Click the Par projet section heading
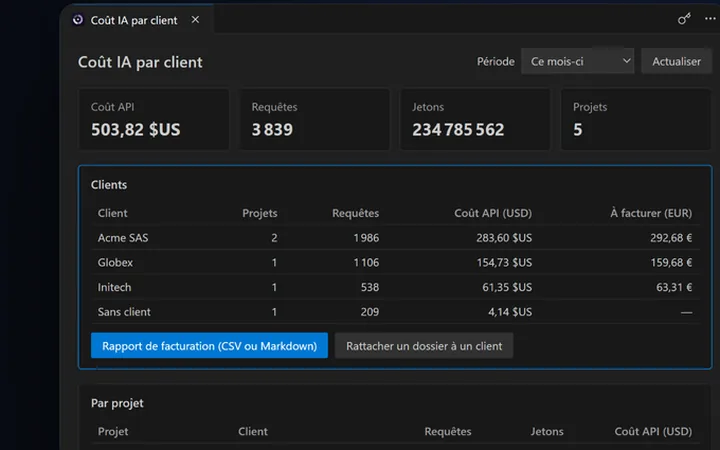The height and width of the screenshot is (450, 720). [117, 403]
